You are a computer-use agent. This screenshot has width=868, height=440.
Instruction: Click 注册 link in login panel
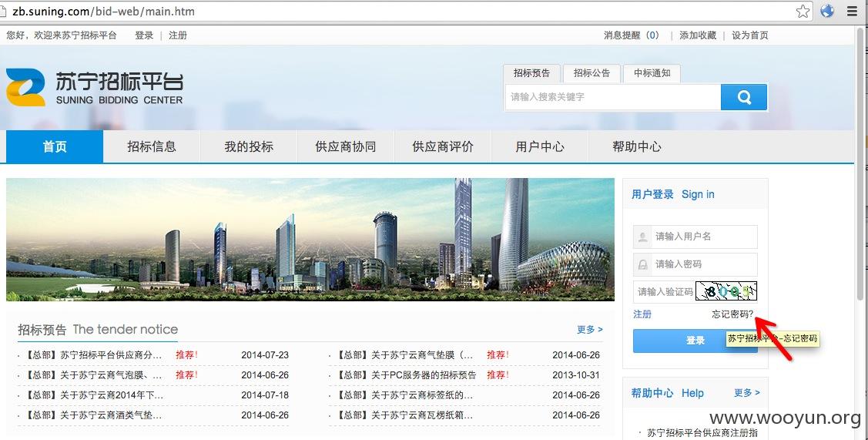tap(642, 314)
